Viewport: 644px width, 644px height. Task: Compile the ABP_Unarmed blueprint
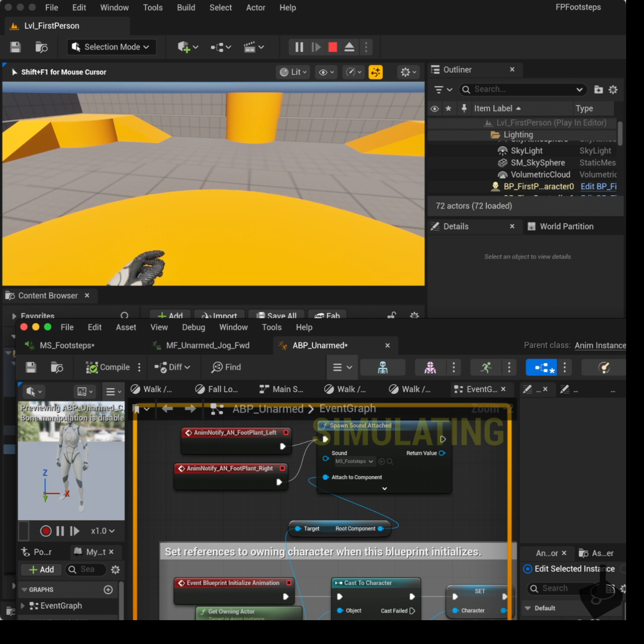(108, 367)
